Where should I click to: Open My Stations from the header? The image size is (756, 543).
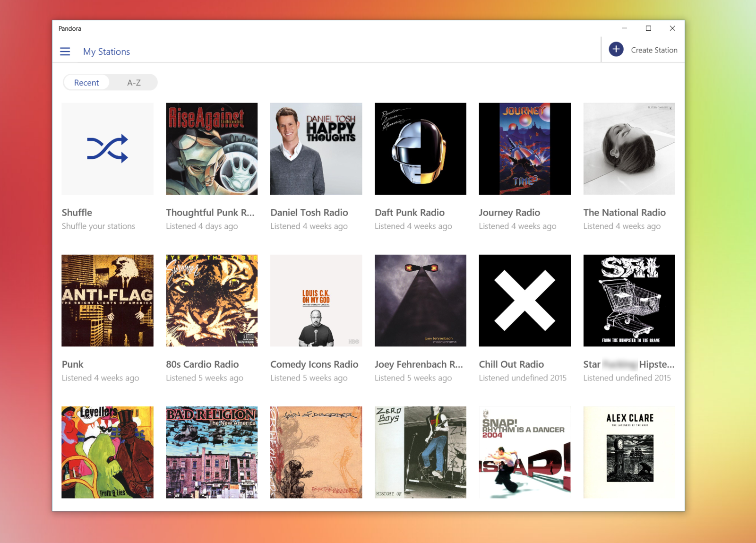106,52
